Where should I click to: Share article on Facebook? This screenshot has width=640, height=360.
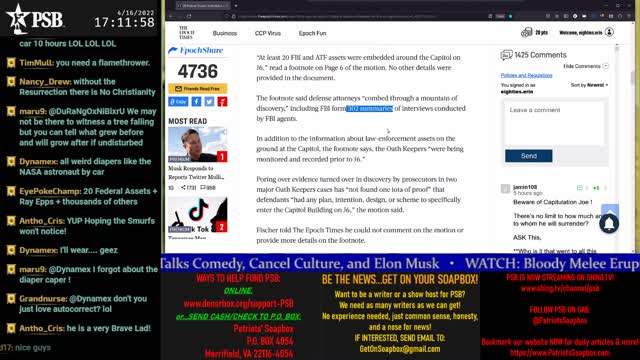coord(196,102)
